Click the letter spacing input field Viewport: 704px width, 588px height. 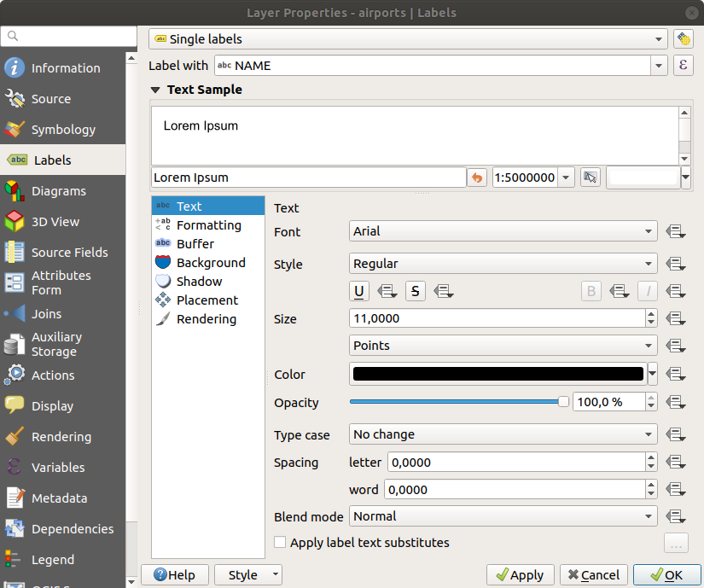tap(517, 462)
